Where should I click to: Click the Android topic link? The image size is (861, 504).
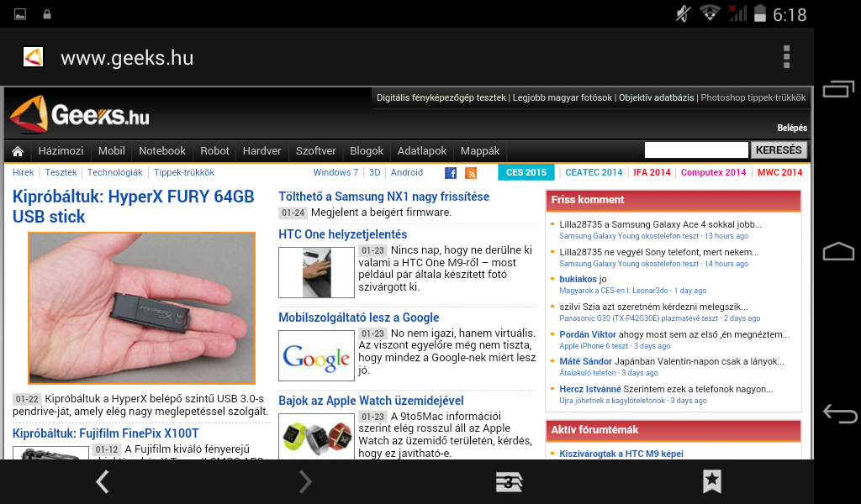tap(407, 172)
